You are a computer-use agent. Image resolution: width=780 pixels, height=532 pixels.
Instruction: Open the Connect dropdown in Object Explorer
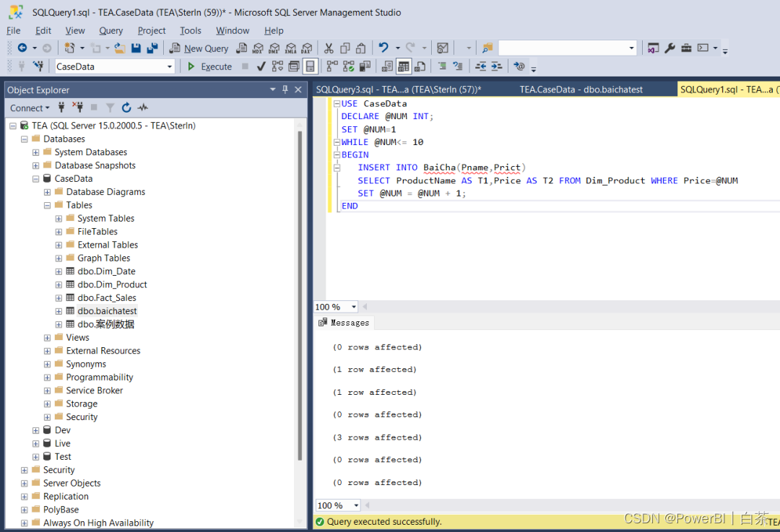pos(30,108)
